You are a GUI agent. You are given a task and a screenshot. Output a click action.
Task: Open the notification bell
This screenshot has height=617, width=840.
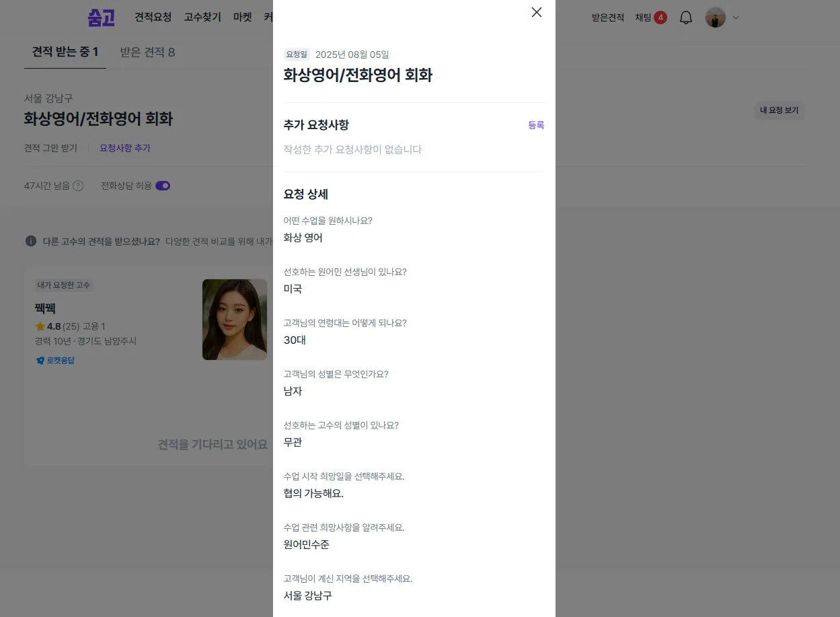(686, 17)
